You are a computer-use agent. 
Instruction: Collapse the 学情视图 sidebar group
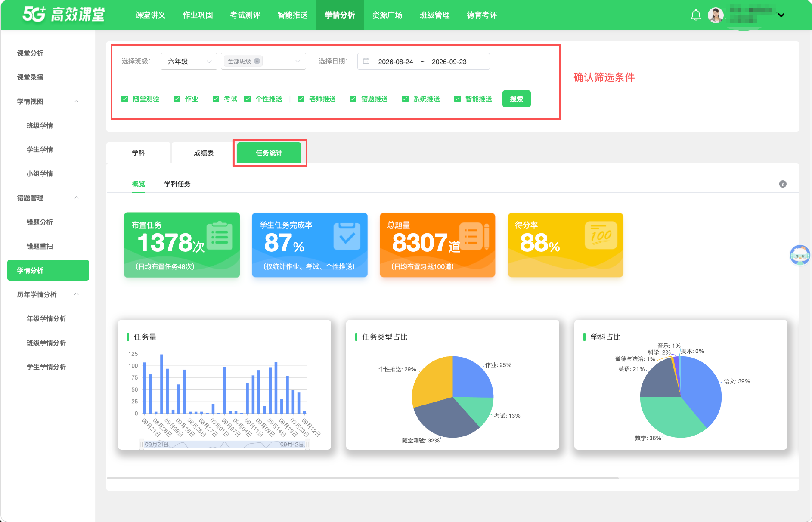77,102
